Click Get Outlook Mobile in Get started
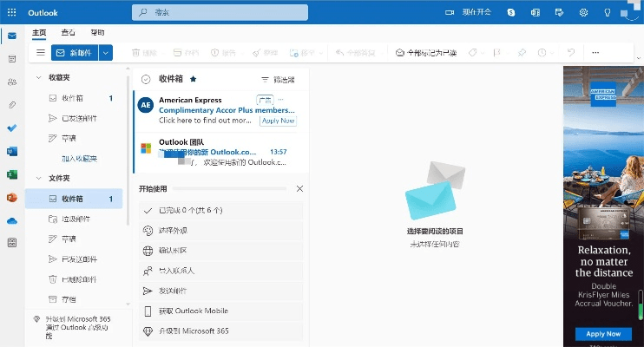The height and width of the screenshot is (347, 644). pyautogui.click(x=221, y=311)
